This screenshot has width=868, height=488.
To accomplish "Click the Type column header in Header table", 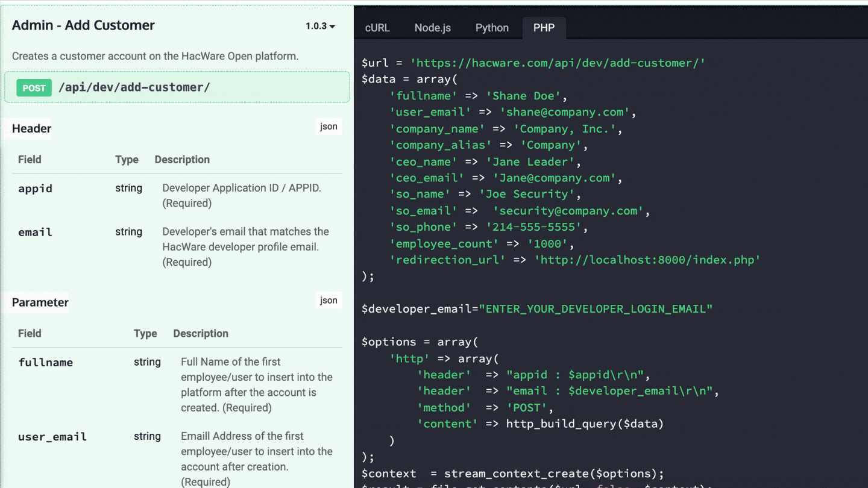I will (127, 160).
